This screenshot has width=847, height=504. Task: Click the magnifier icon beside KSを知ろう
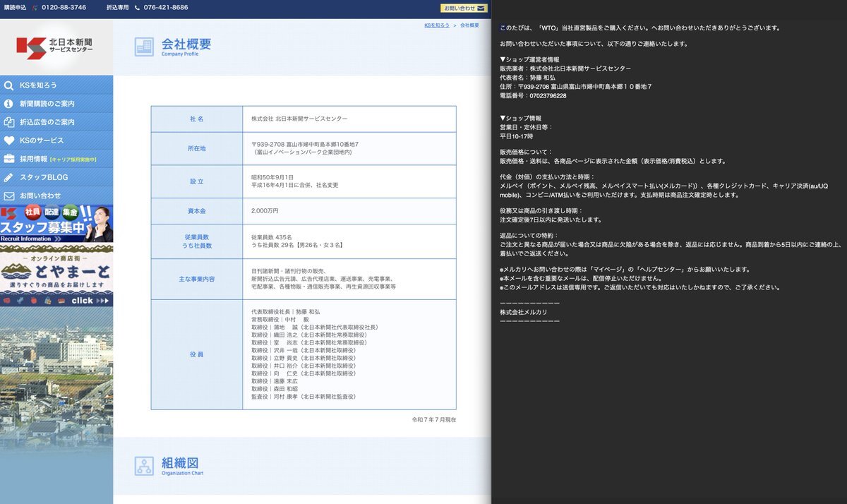click(x=9, y=85)
